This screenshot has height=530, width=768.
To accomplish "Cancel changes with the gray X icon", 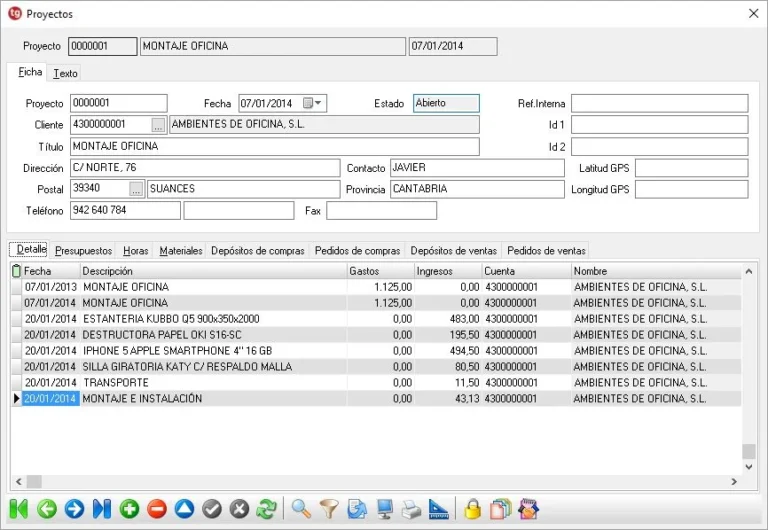I will click(240, 509).
